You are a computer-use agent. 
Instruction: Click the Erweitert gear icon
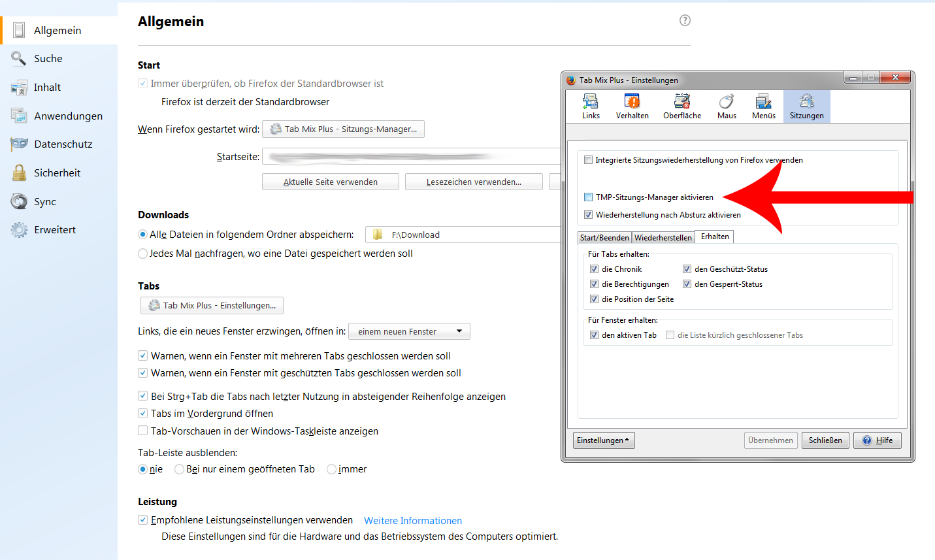click(x=19, y=230)
